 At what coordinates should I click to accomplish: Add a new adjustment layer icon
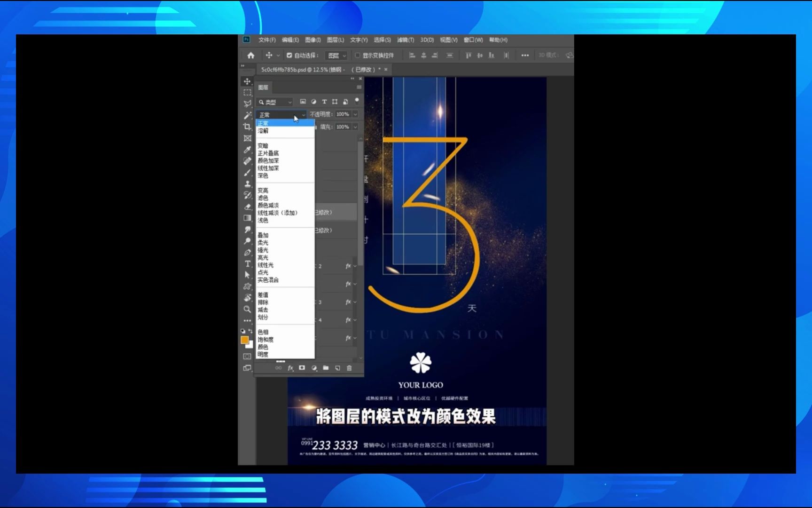[314, 368]
